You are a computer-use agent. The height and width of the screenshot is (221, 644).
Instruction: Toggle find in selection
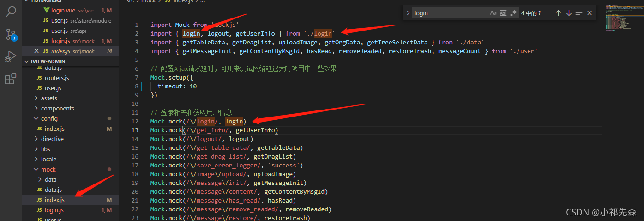579,13
